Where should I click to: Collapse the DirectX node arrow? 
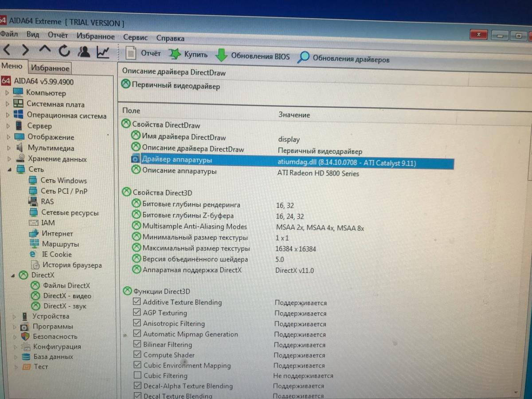tap(12, 275)
